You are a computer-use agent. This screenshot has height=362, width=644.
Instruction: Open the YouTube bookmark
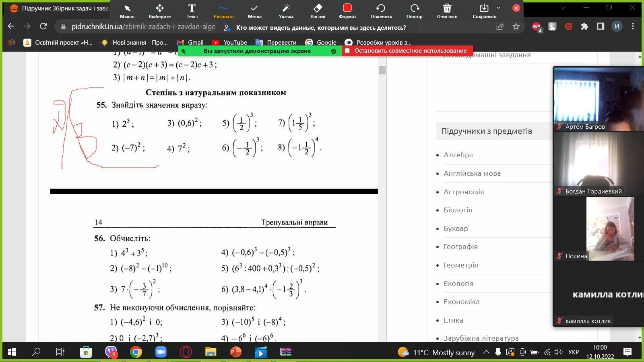click(x=230, y=43)
